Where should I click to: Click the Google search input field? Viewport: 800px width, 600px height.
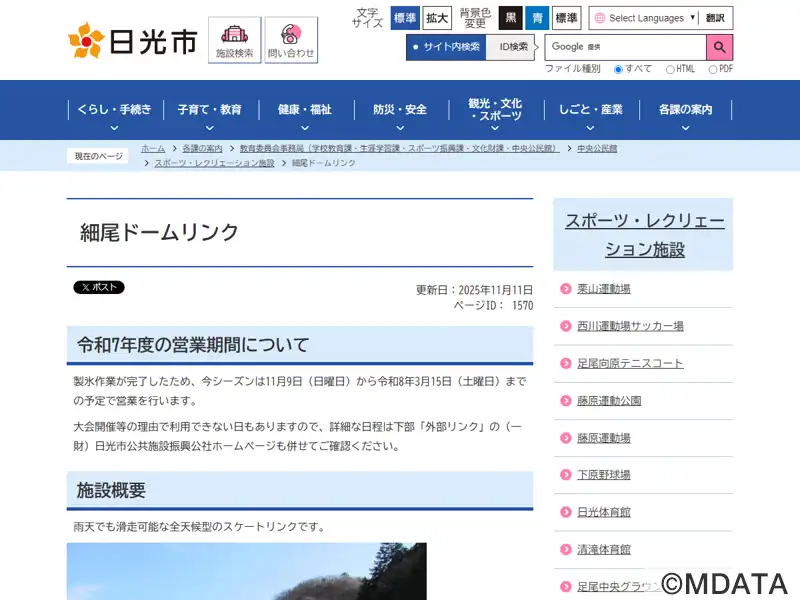[625, 47]
